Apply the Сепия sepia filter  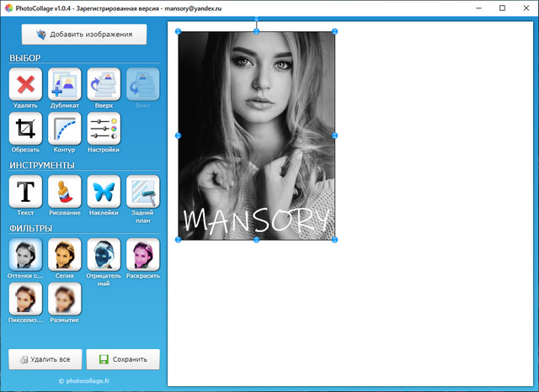point(65,254)
